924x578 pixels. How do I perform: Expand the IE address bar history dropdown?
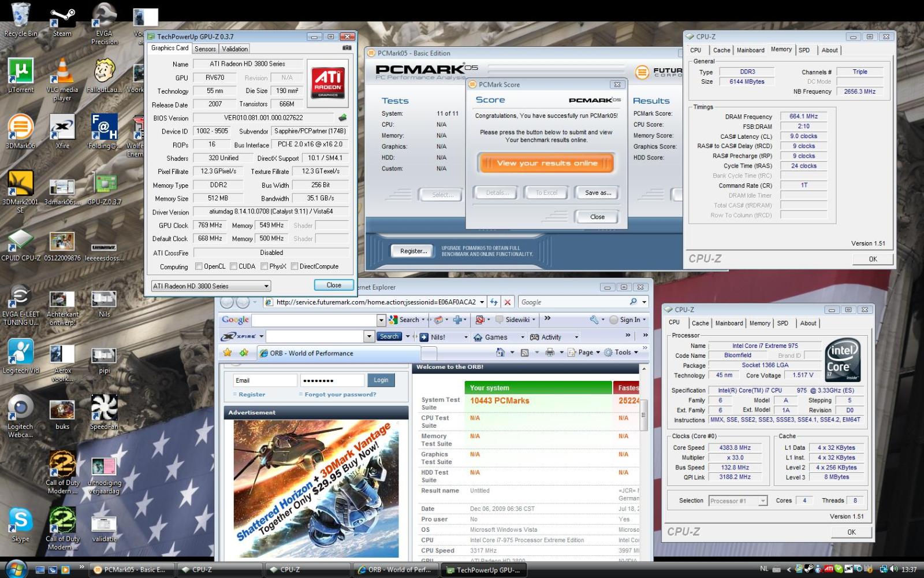pyautogui.click(x=482, y=302)
